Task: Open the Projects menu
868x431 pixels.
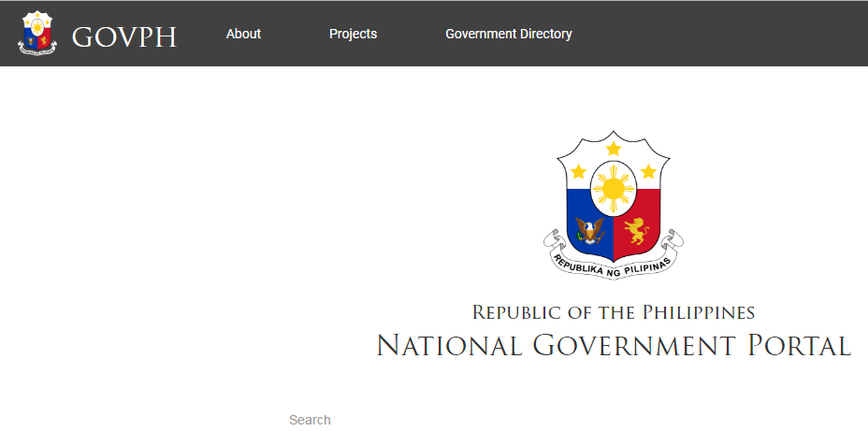Action: pyautogui.click(x=354, y=34)
